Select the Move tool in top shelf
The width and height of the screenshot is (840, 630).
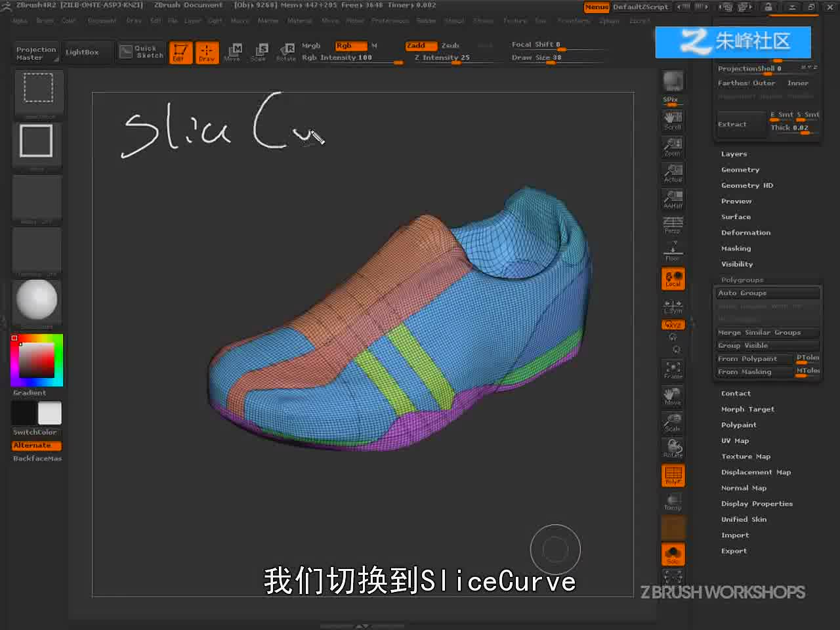coord(232,52)
